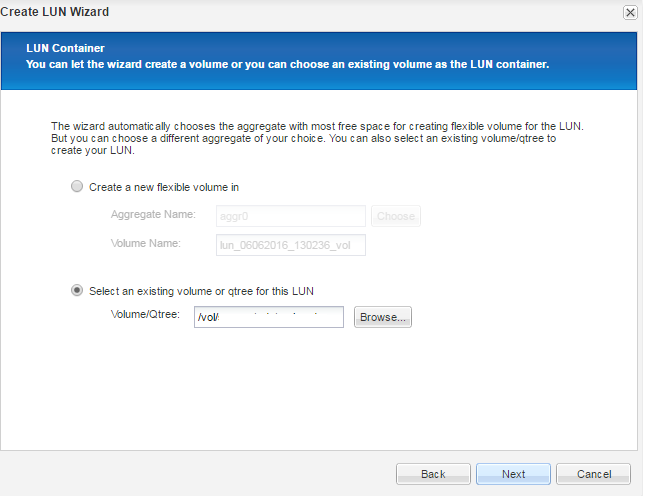Viewport: 645px width, 497px height.
Task: Close the Create LUN Wizard dialog
Action: click(629, 12)
